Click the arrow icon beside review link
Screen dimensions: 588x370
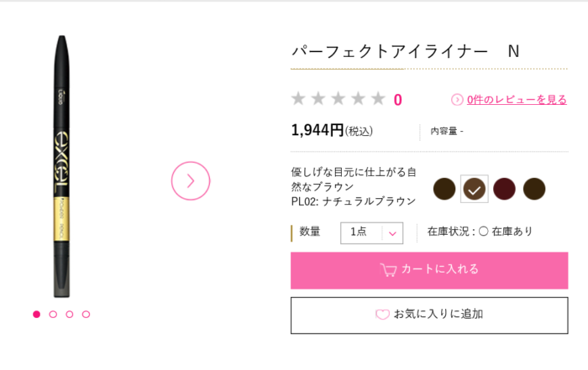[457, 100]
